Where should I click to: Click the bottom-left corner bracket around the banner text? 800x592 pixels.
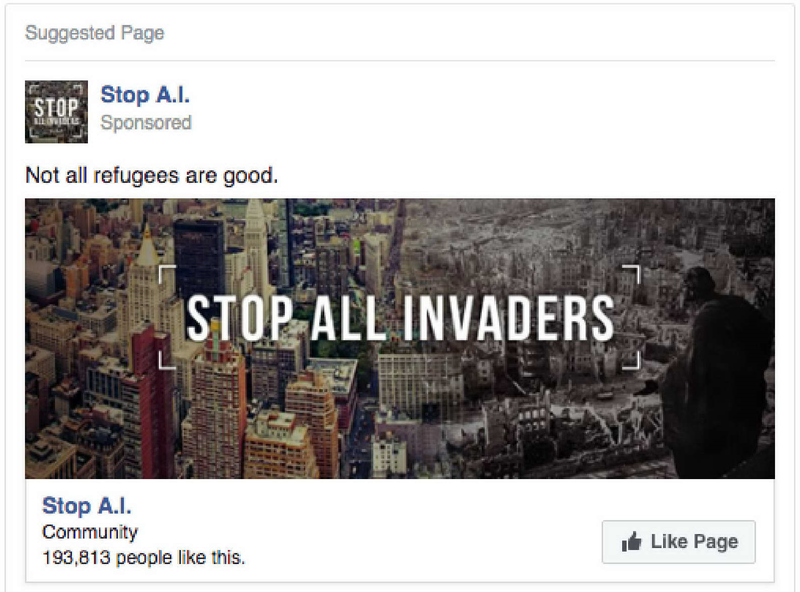click(167, 360)
